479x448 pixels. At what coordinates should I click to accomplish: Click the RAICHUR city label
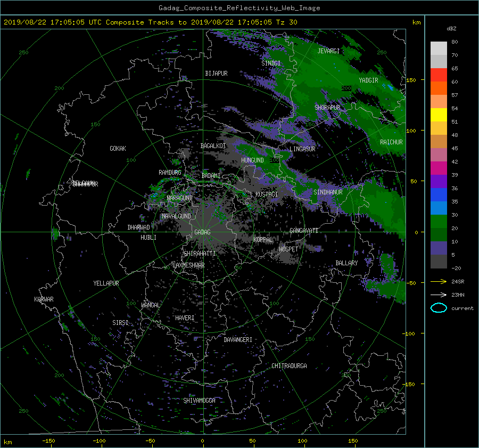coord(391,142)
